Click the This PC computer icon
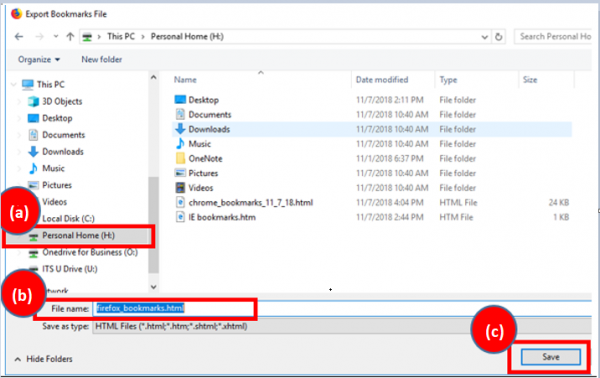The image size is (600, 378). coord(28,84)
